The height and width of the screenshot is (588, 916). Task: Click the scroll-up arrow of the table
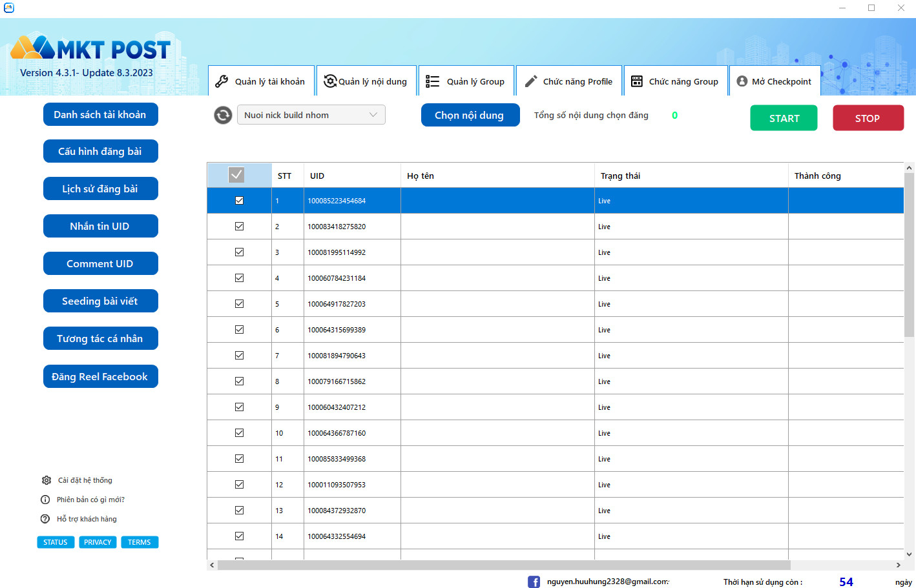909,168
